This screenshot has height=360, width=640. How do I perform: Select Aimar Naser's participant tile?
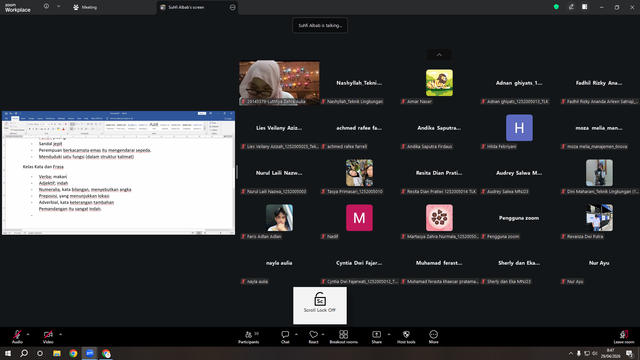(439, 83)
